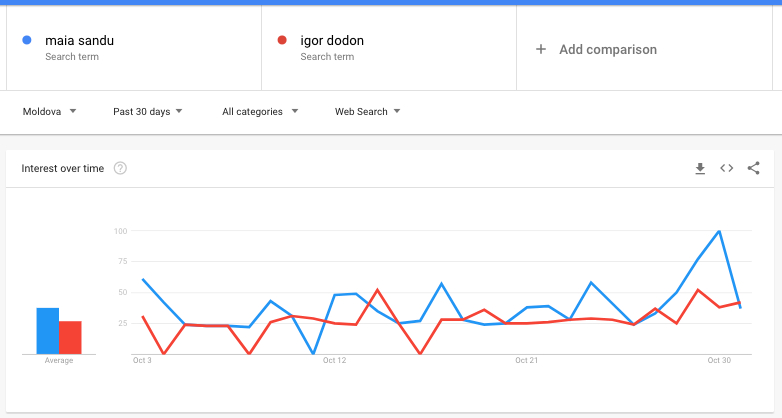Expand the All categories dropdown
The image size is (782, 418).
260,111
